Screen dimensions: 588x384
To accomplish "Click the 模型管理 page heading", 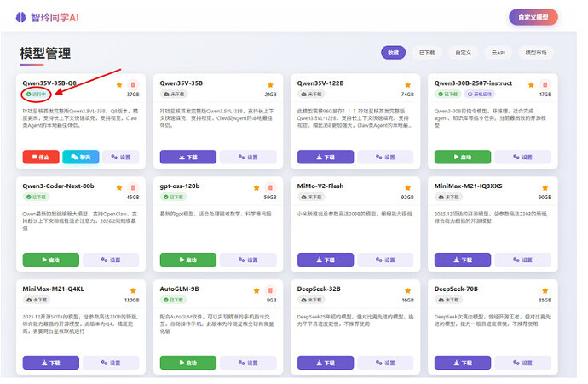I will click(45, 53).
